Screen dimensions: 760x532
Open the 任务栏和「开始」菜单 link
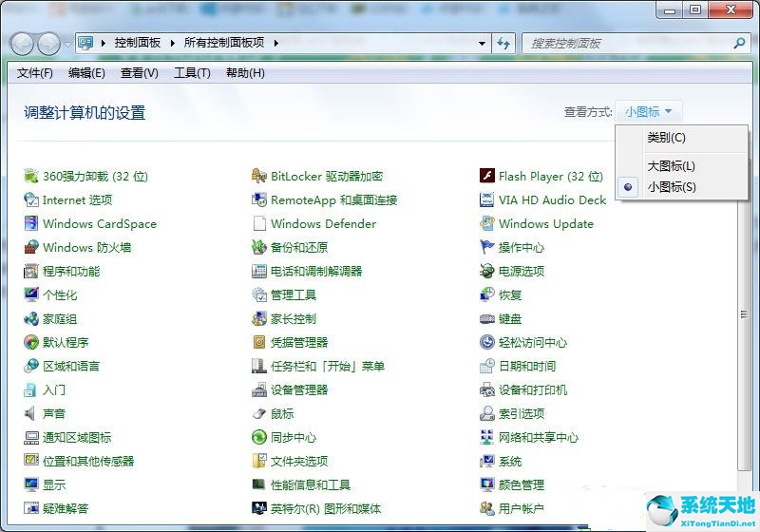tap(328, 367)
